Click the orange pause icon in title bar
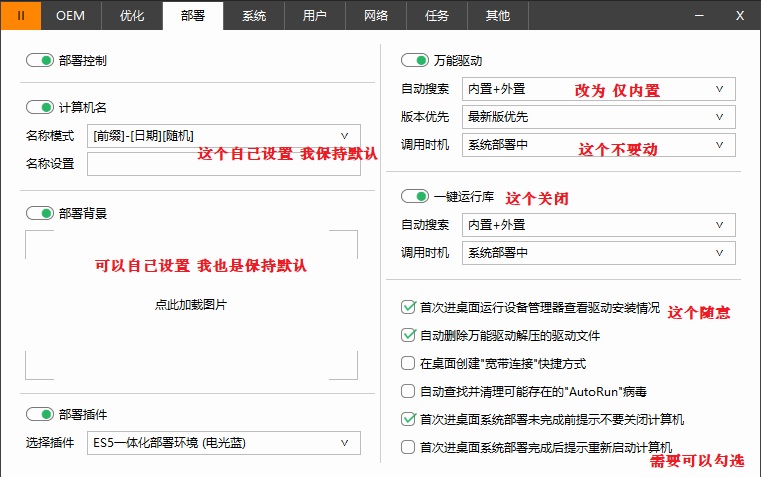The width and height of the screenshot is (761, 477). [x=21, y=15]
